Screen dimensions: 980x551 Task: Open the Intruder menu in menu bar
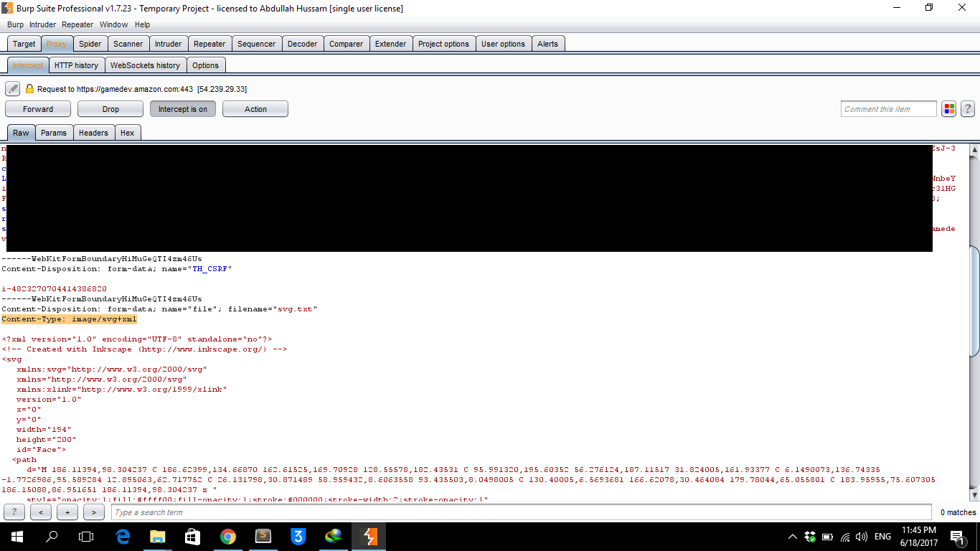coord(42,24)
